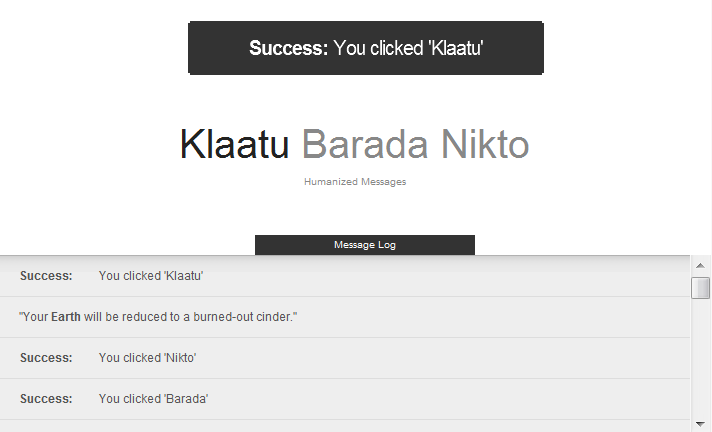Screen dimensions: 712x432
Task: Click the empty scrollbar track below the thumb
Action: point(701,360)
